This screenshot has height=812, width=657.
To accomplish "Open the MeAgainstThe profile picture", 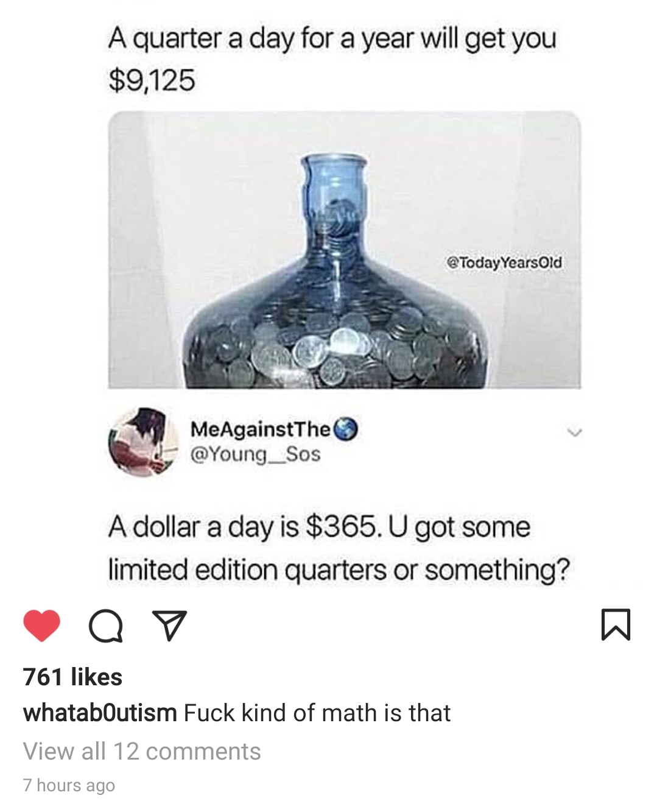I will tap(143, 442).
